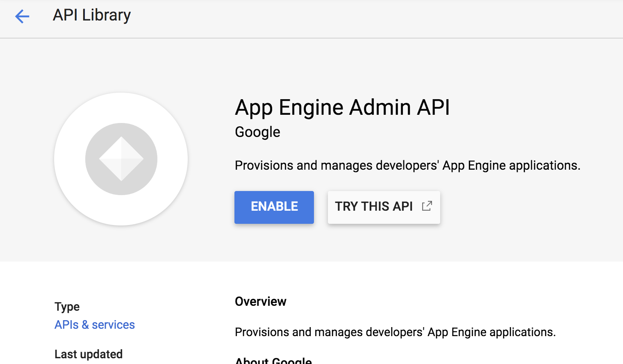Enable the App Engine Admin API
The height and width of the screenshot is (364, 623).
click(274, 207)
